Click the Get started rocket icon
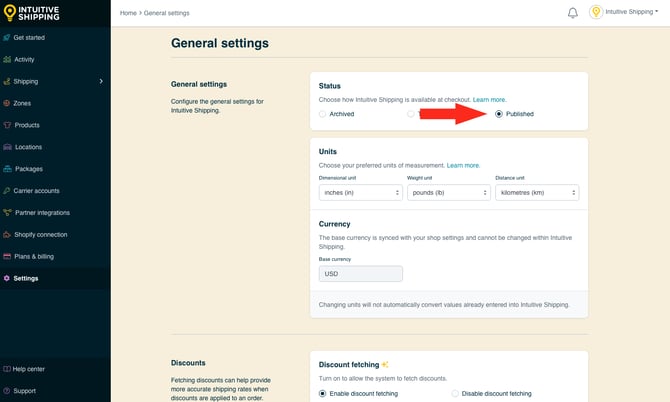The width and height of the screenshot is (670, 402). [x=7, y=38]
